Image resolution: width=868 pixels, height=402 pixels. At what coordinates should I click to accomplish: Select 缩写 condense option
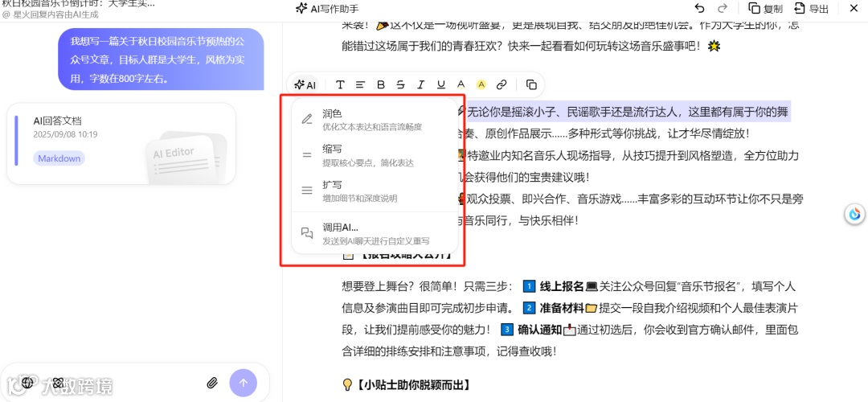coord(375,156)
